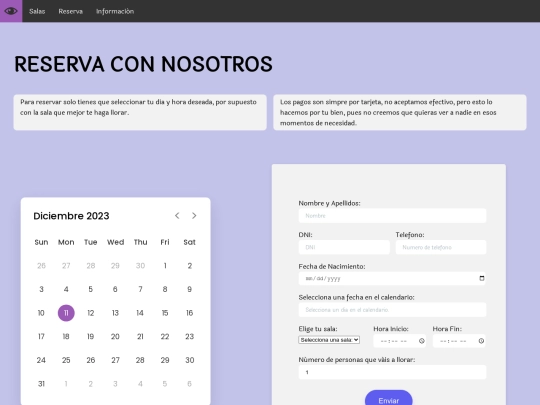
Task: Open Hora Fin clock picker icon
Action: coord(481,341)
